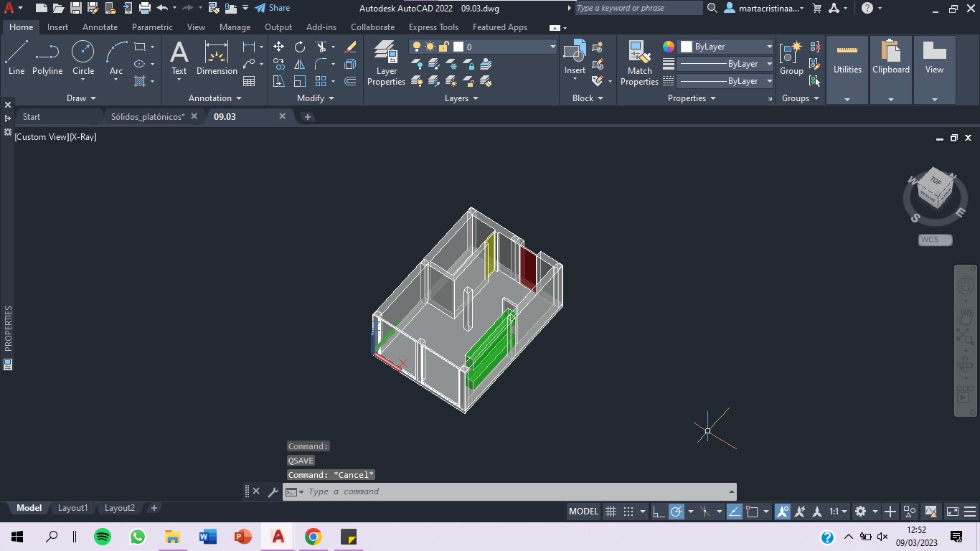Image resolution: width=980 pixels, height=551 pixels.
Task: Click the Match Properties tool
Action: [639, 63]
